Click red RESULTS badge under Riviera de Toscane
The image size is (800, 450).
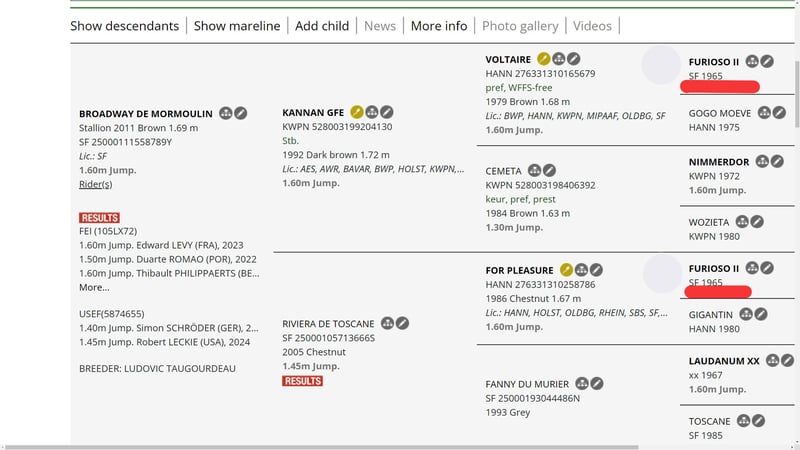coord(302,381)
